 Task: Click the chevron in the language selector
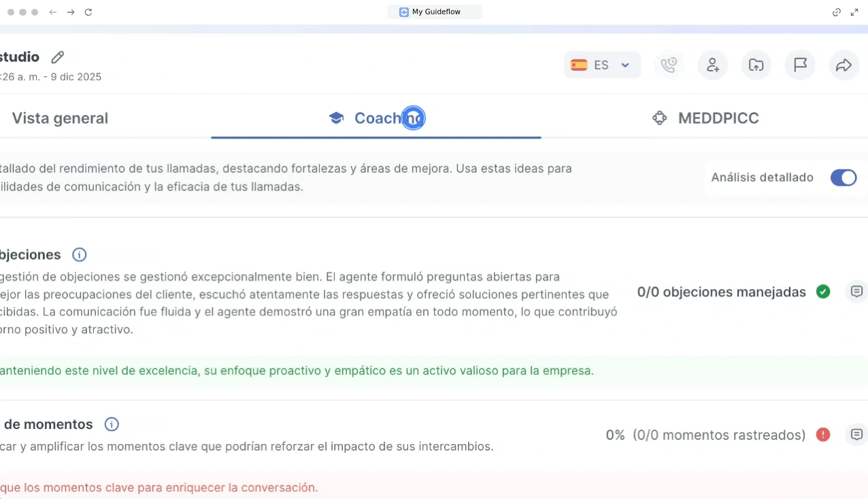[625, 65]
